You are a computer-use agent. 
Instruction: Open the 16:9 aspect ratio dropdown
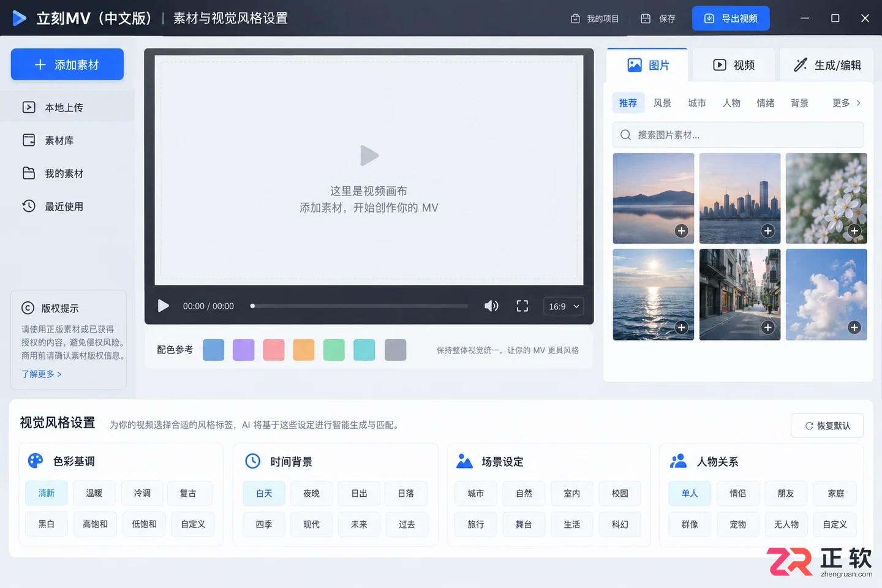[x=563, y=306]
